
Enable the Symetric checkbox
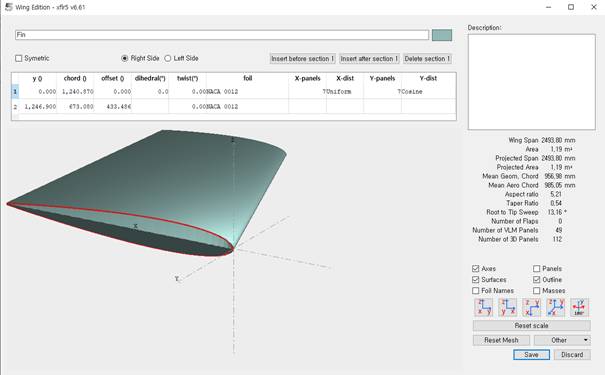click(x=19, y=58)
